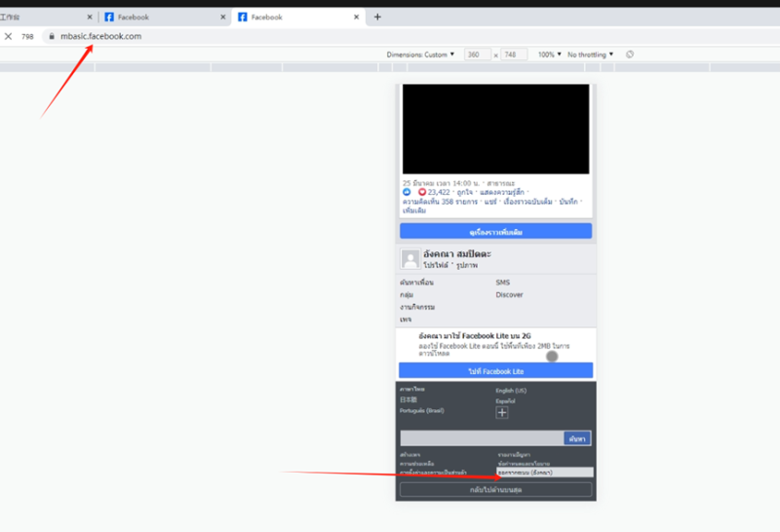Select English (US) language link

511,390
